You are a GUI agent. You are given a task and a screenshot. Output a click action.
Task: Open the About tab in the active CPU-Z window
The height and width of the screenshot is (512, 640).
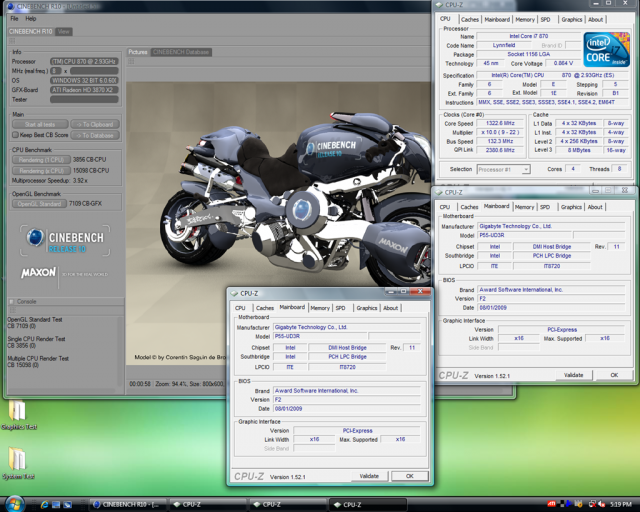[390, 308]
